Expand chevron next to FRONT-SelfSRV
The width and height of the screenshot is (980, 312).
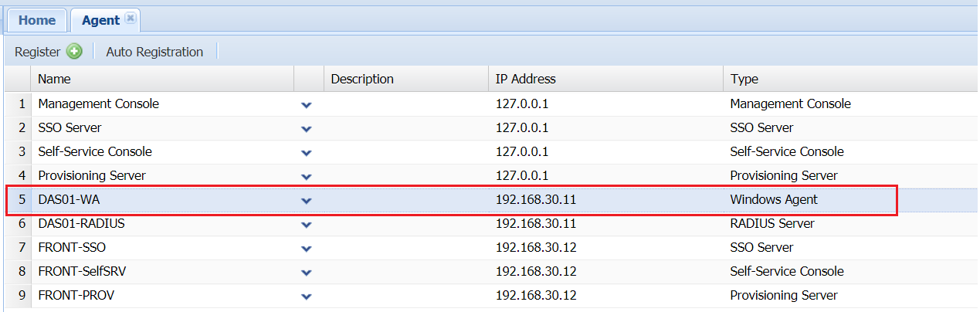307,272
